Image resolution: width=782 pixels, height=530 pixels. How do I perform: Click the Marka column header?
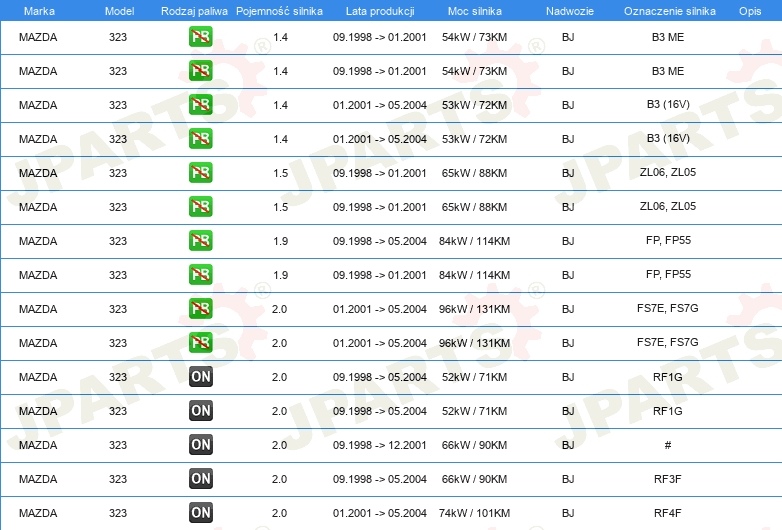click(38, 10)
